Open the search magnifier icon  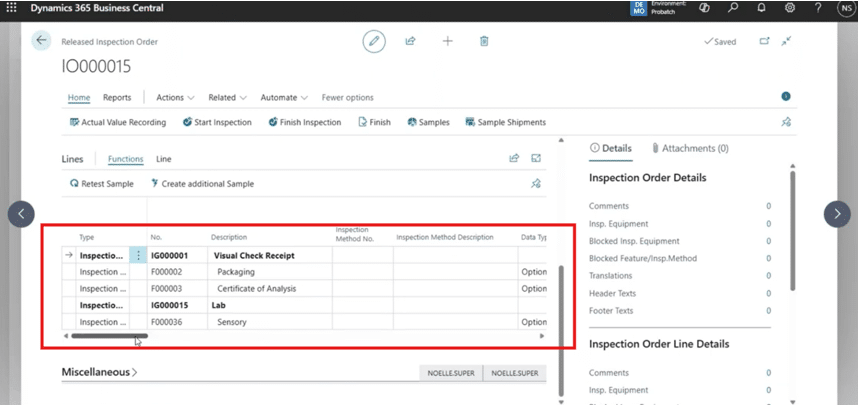[733, 8]
